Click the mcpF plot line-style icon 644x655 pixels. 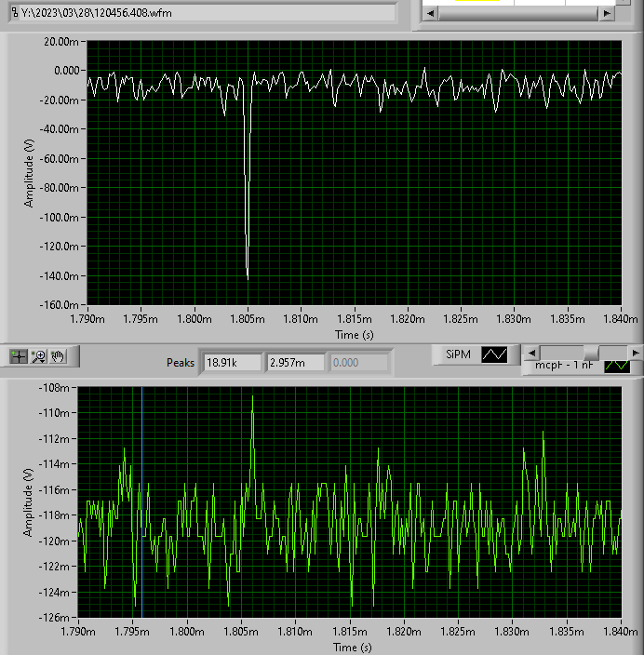(617, 367)
